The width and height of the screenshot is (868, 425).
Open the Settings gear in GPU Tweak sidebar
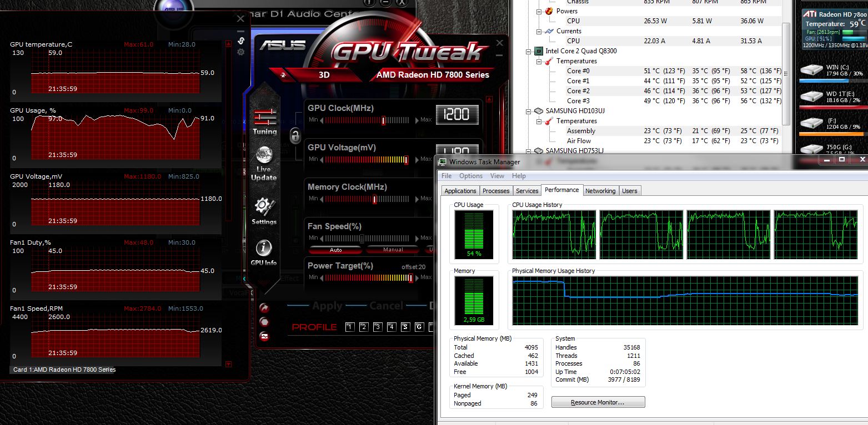(264, 211)
